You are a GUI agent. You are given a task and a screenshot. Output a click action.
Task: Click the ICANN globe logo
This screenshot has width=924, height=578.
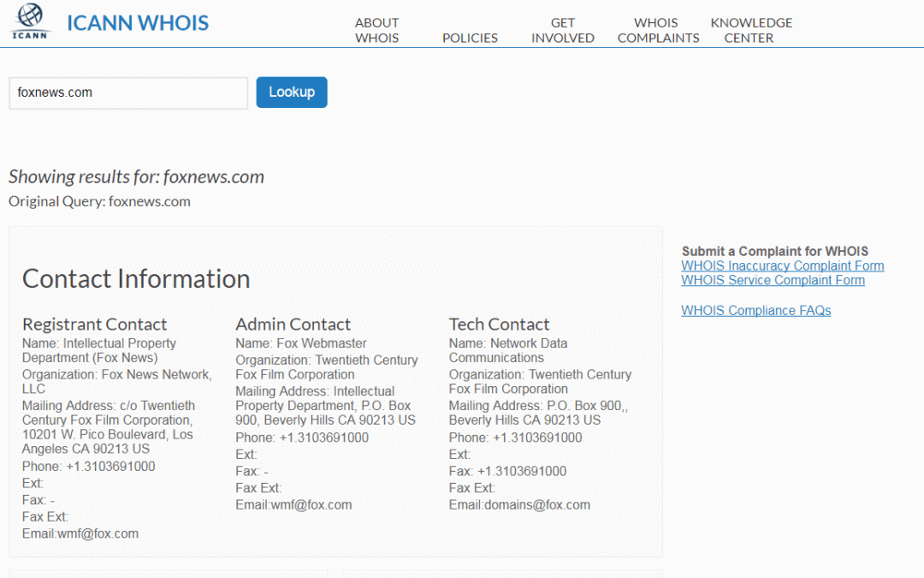30,21
